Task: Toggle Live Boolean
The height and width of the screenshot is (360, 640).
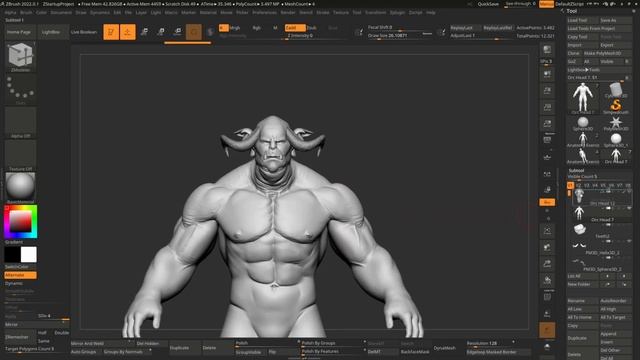Action: click(x=84, y=32)
